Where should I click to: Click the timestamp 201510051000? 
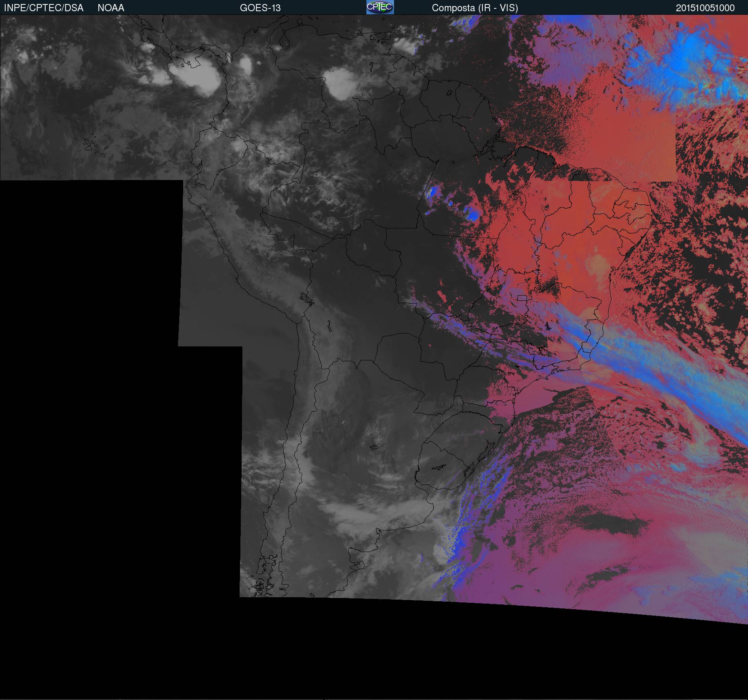pyautogui.click(x=705, y=8)
